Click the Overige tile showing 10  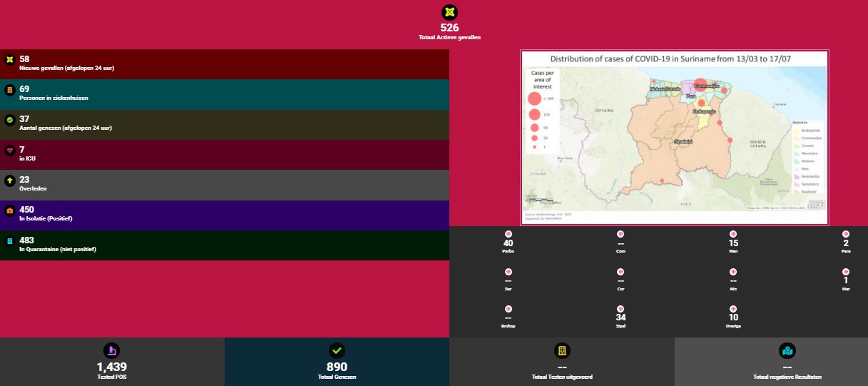pos(733,318)
